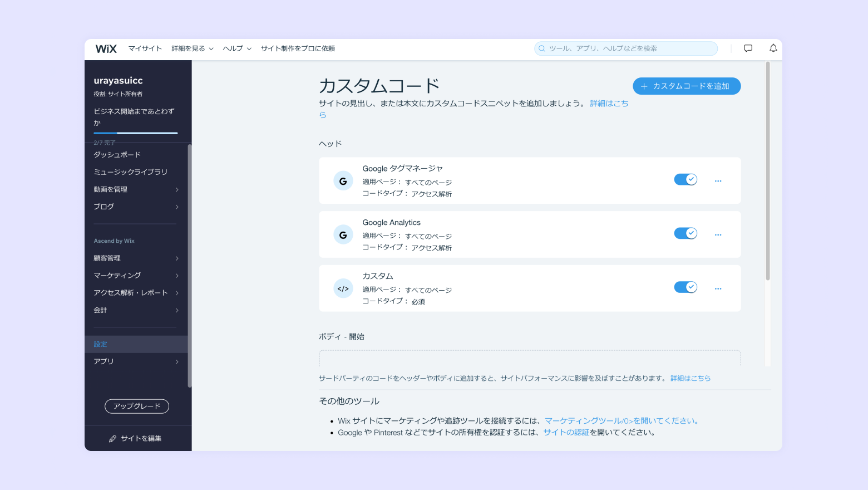Image resolution: width=868 pixels, height=490 pixels.
Task: Open マイサイト in top menu
Action: (145, 48)
